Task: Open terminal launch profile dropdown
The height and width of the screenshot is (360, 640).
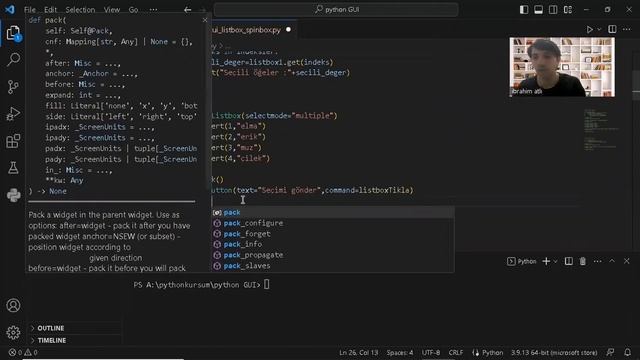Action: 555,261
